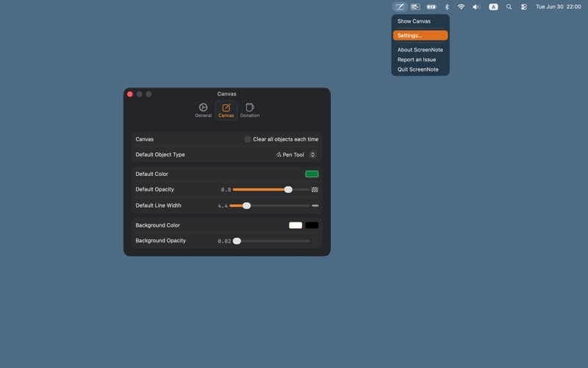Viewport: 588px width, 368px height.
Task: Click the date and time in menu bar
Action: coord(558,7)
